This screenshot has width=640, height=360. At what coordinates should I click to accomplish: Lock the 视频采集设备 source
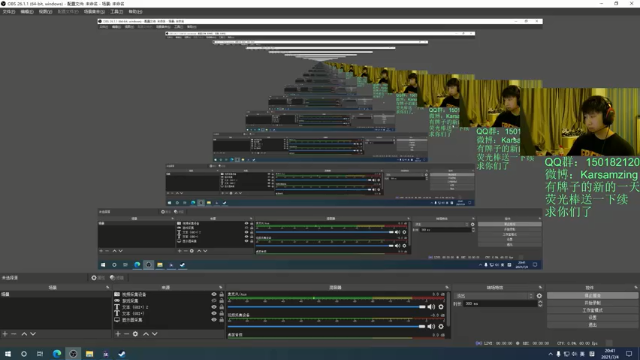[x=222, y=294]
